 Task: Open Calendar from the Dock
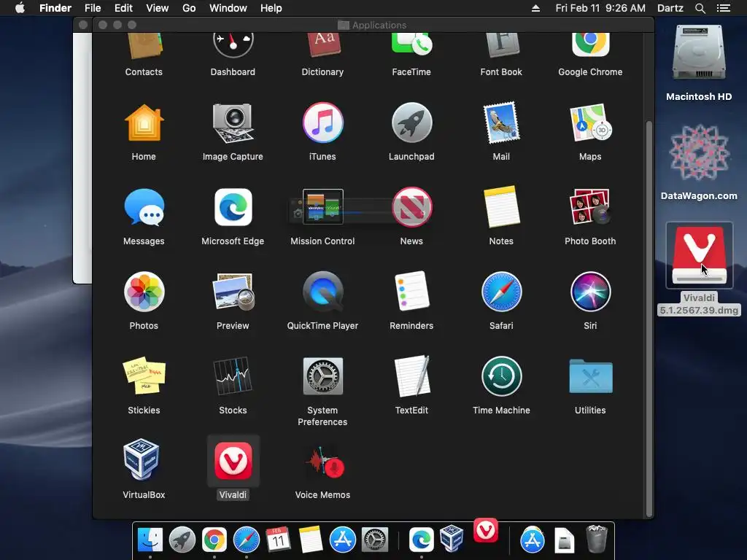278,540
